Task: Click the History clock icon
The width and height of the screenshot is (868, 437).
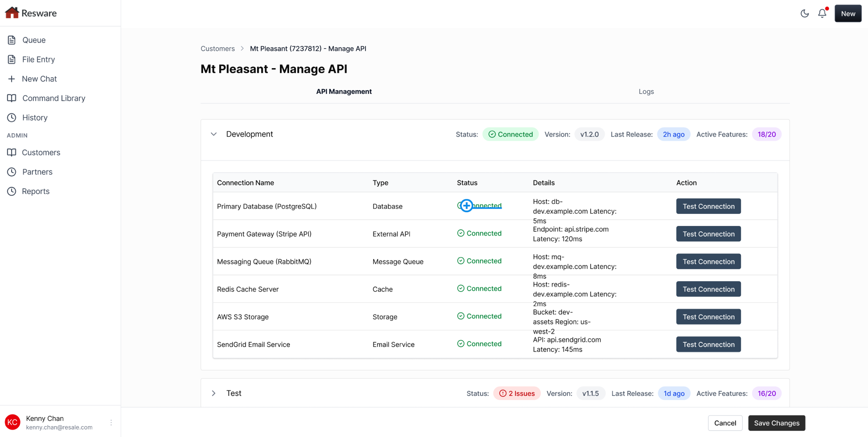Action: pyautogui.click(x=12, y=118)
